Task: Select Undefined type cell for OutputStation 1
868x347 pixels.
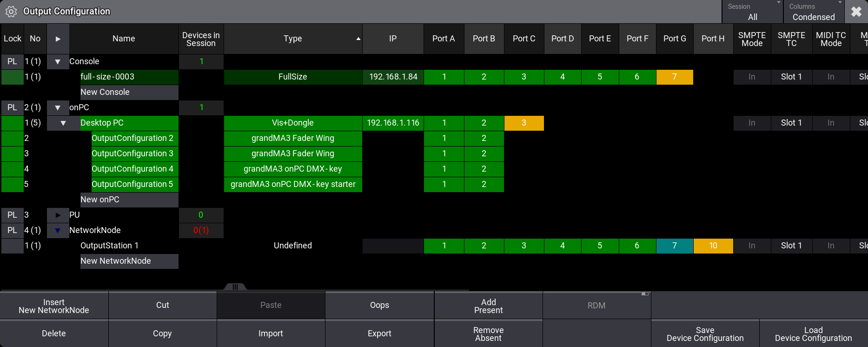Action: (x=293, y=246)
